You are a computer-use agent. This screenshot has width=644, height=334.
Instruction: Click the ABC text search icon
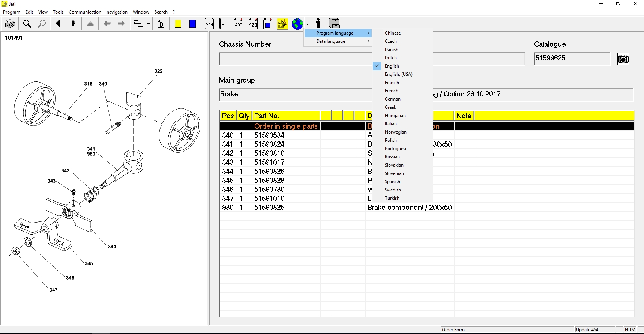click(239, 24)
